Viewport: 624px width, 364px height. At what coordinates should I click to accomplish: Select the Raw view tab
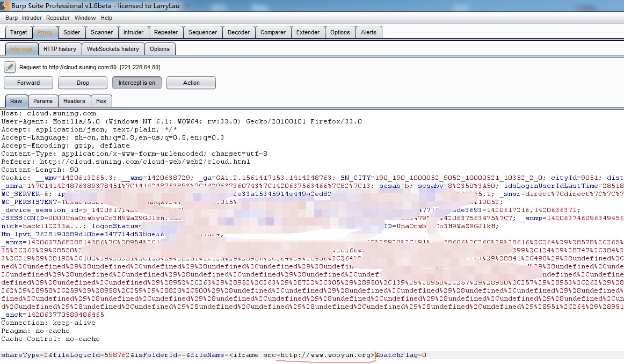16,101
